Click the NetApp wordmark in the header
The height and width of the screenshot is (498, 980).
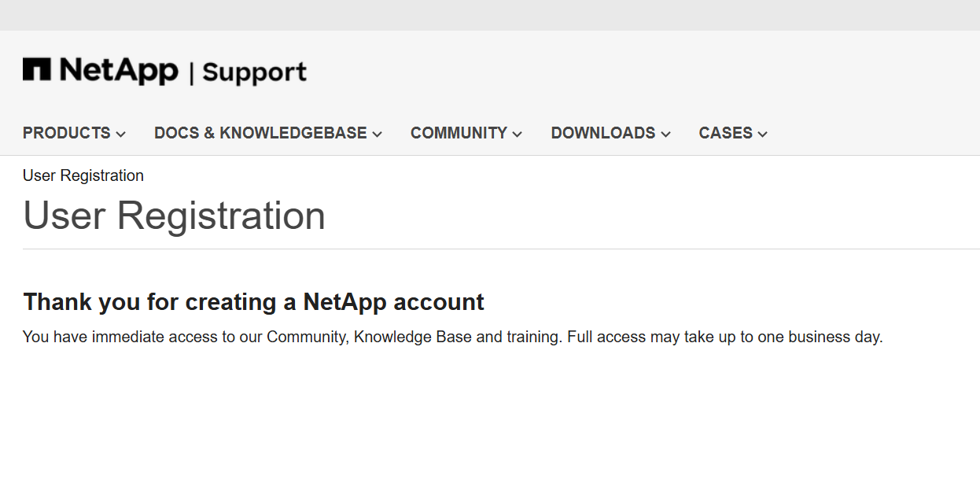[119, 71]
